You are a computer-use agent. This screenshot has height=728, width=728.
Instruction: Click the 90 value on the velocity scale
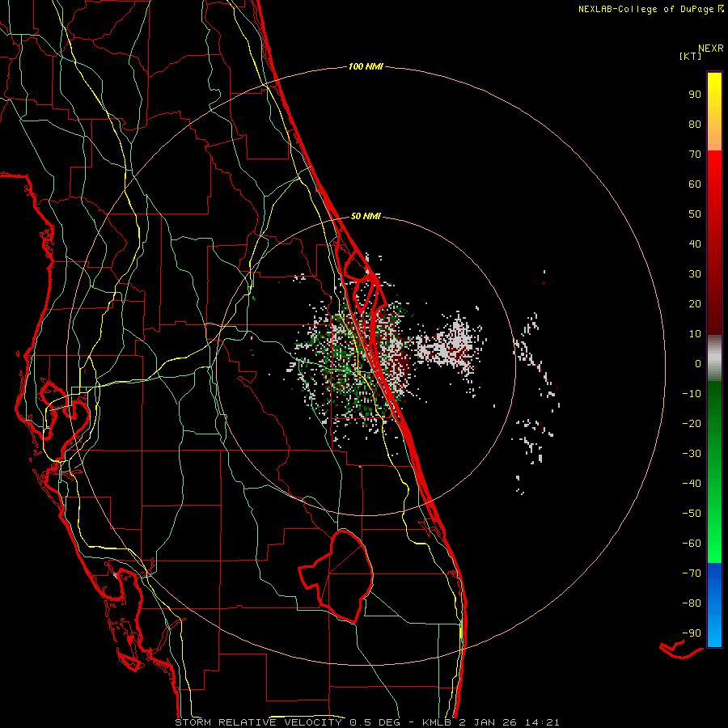click(x=695, y=95)
